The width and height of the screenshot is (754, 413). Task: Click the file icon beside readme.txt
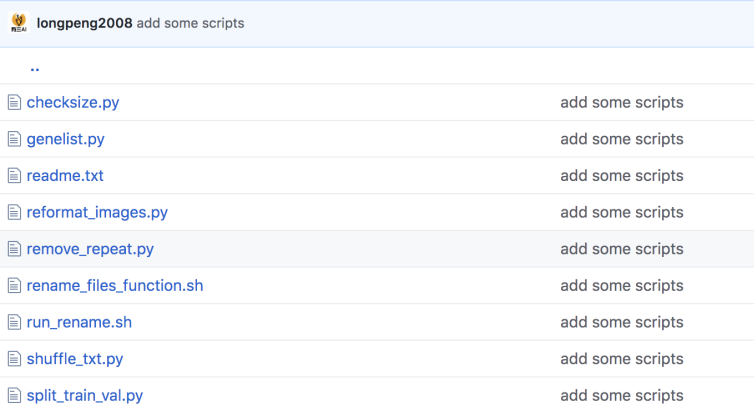click(x=14, y=175)
